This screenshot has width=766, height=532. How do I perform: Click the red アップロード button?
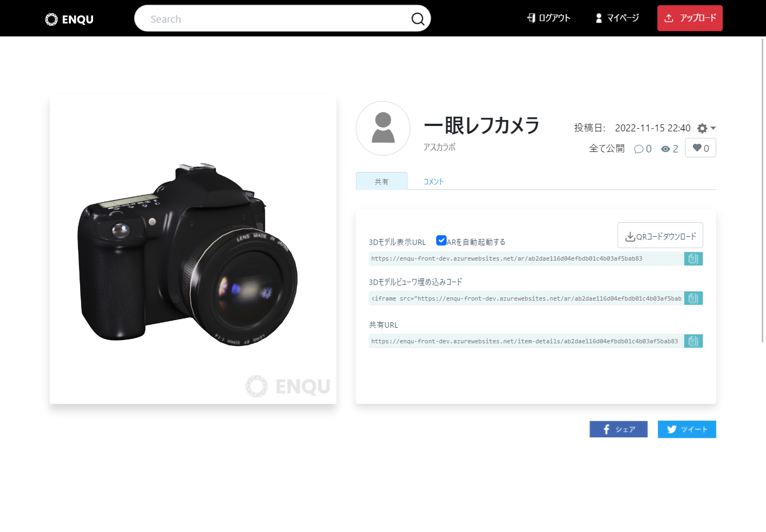[x=690, y=18]
